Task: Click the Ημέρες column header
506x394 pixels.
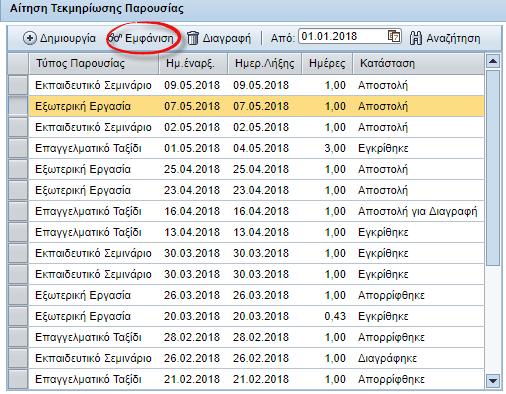Action: click(327, 63)
